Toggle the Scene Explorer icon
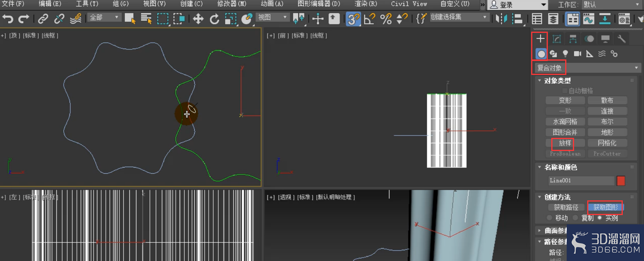 coord(537,19)
